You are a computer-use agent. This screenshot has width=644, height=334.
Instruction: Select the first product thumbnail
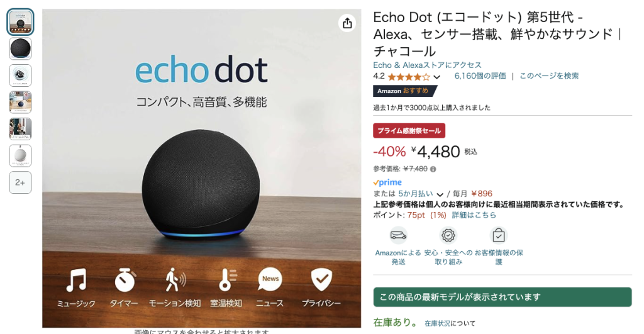[x=20, y=22]
